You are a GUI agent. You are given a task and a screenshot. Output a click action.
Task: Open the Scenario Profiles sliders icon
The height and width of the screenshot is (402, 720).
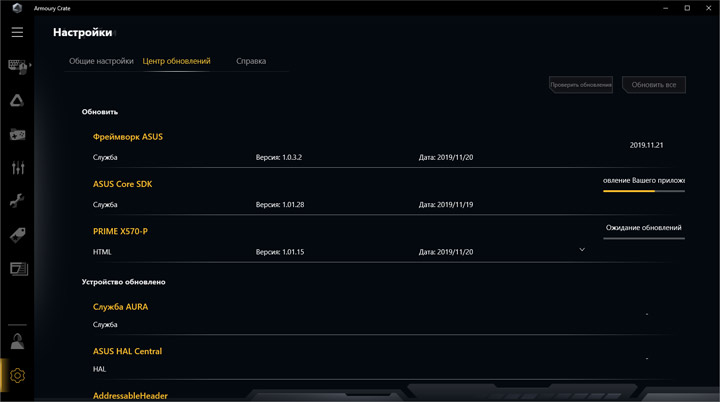(x=17, y=168)
